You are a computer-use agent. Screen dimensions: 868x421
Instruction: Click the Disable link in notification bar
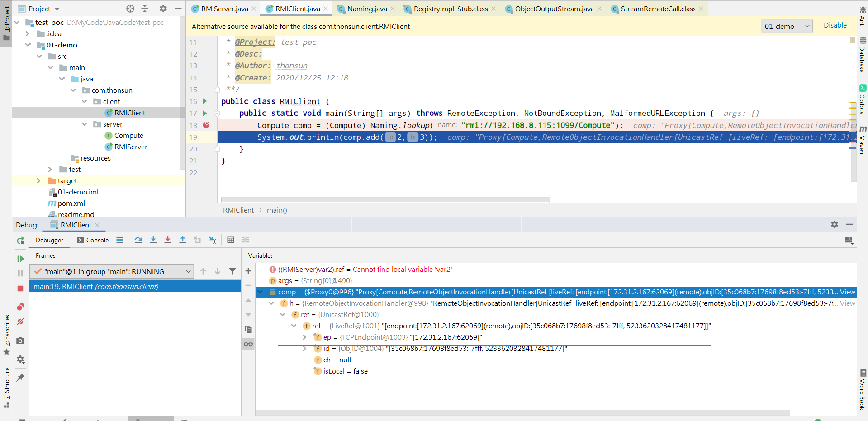835,25
